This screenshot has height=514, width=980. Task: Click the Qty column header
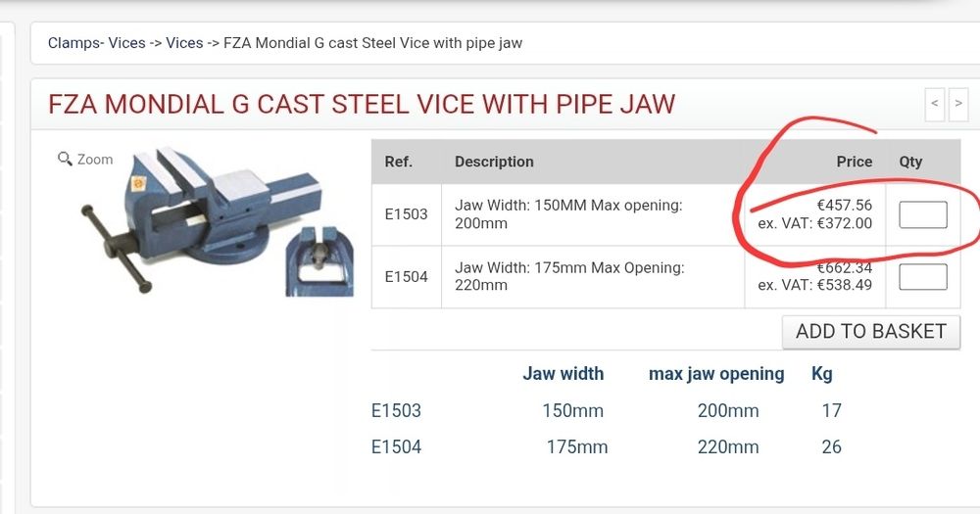910,162
